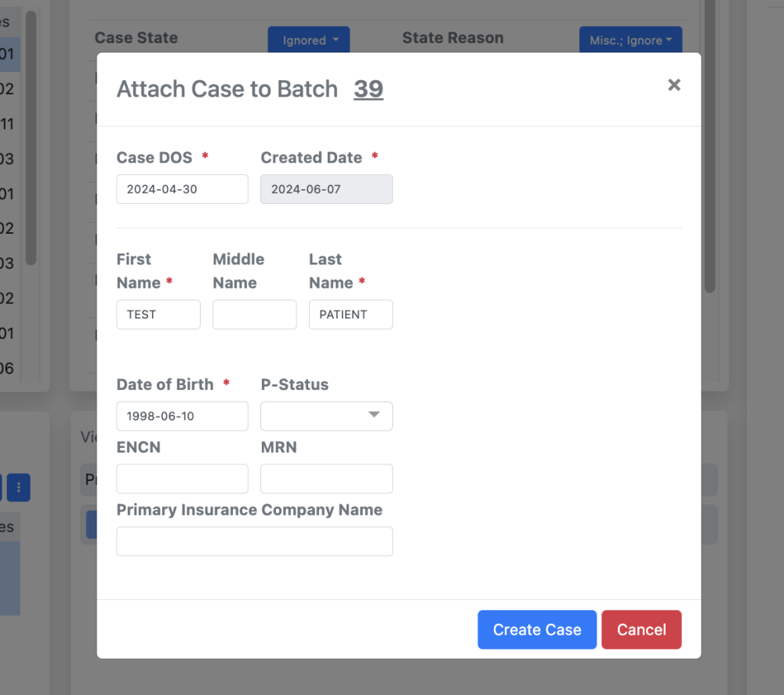This screenshot has width=784, height=695.
Task: Submit with the Create Case button
Action: (x=537, y=629)
